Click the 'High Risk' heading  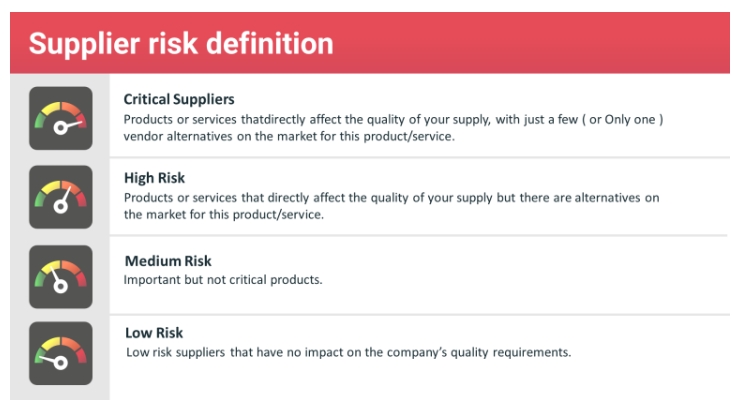[x=154, y=178]
